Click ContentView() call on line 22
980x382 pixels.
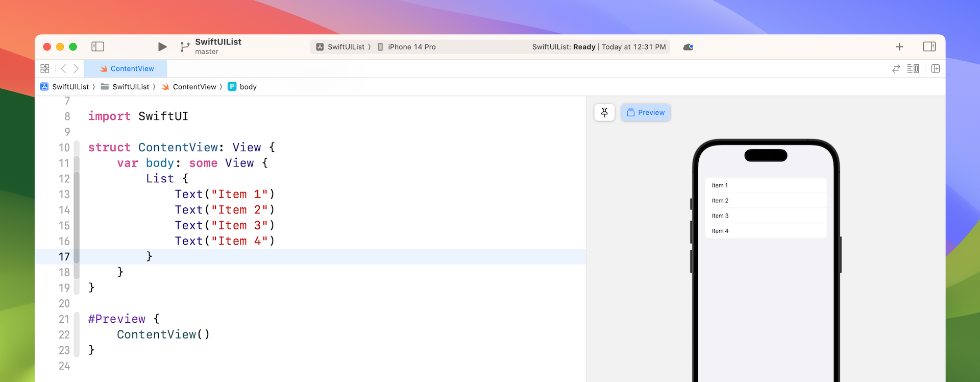coord(163,335)
